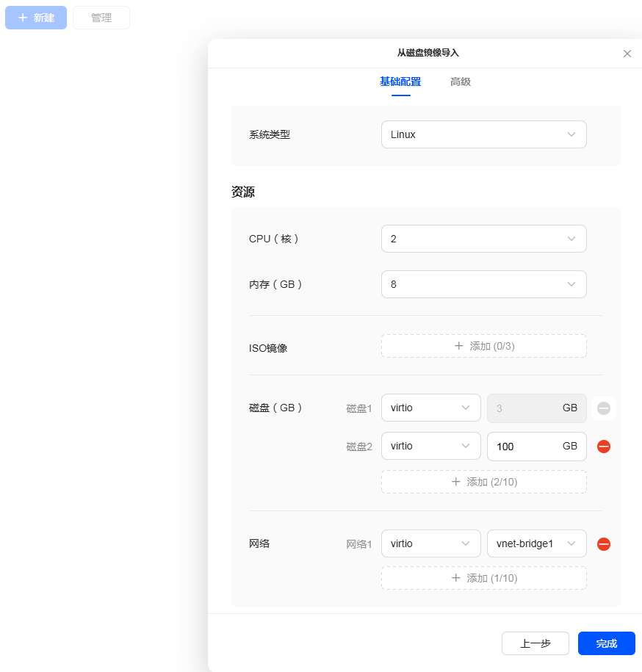The image size is (642, 672).
Task: Change disk 1 bus type virtio dropdown
Action: (430, 408)
